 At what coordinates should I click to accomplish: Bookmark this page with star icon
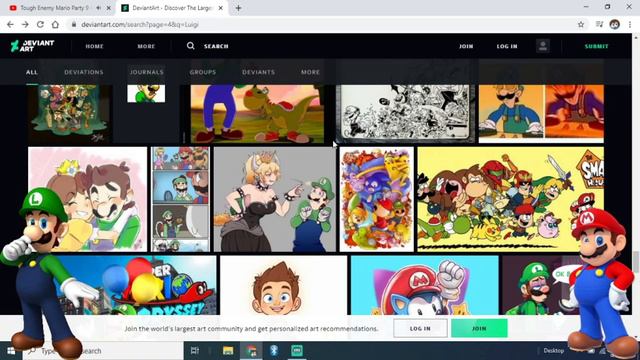(x=581, y=24)
